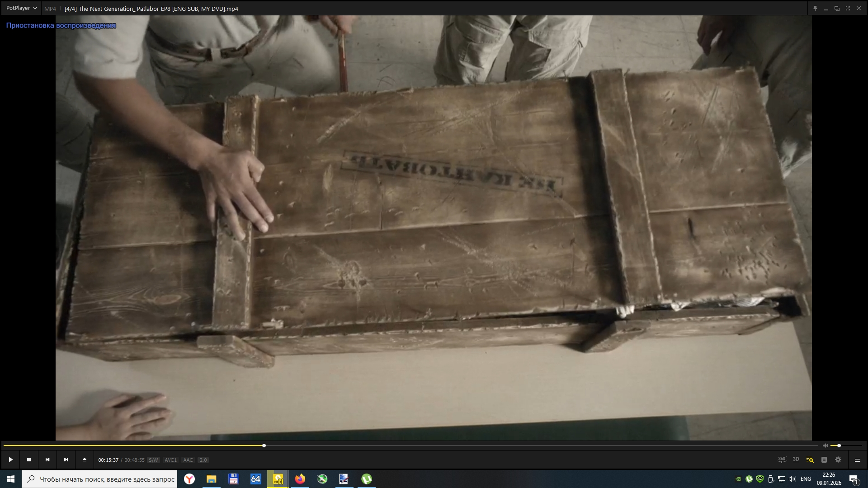Open the monitor-with-pen app on taskbar
The image size is (868, 488).
pos(344,479)
